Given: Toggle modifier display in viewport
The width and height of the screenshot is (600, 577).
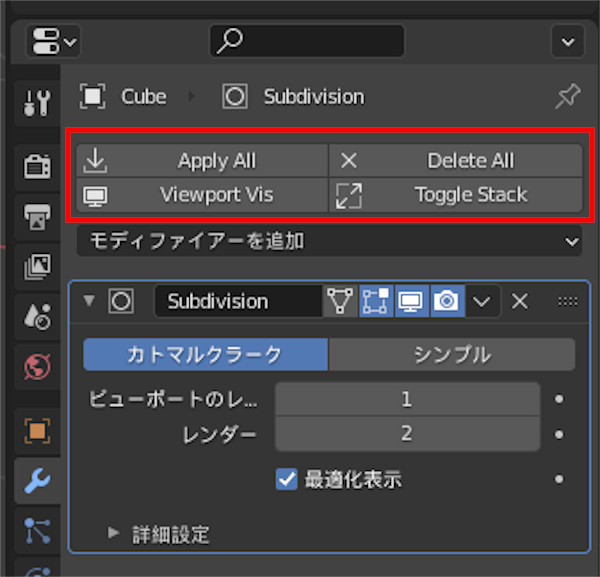Looking at the screenshot, I should (411, 301).
